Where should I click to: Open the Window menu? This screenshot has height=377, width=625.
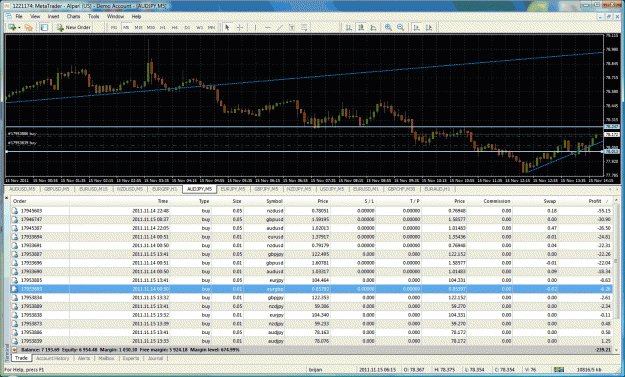115,16
